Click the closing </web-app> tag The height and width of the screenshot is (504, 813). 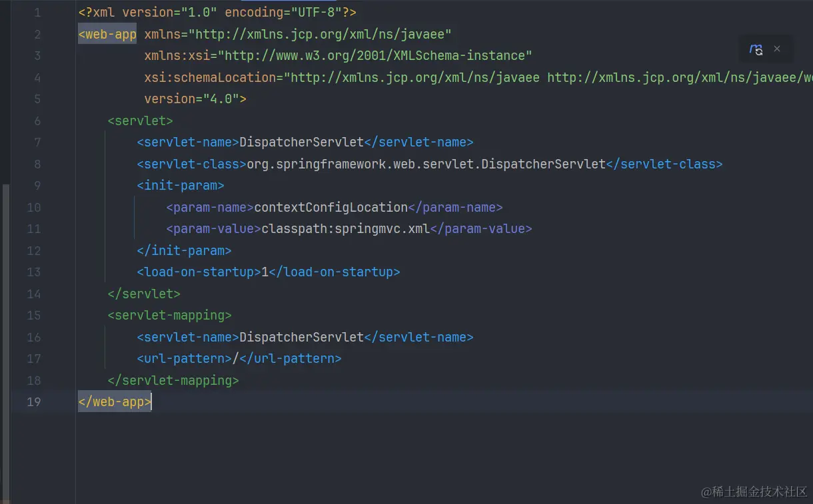click(115, 401)
